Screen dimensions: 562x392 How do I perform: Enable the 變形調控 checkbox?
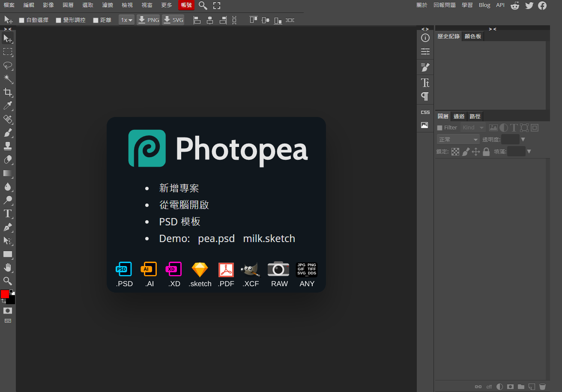click(59, 20)
